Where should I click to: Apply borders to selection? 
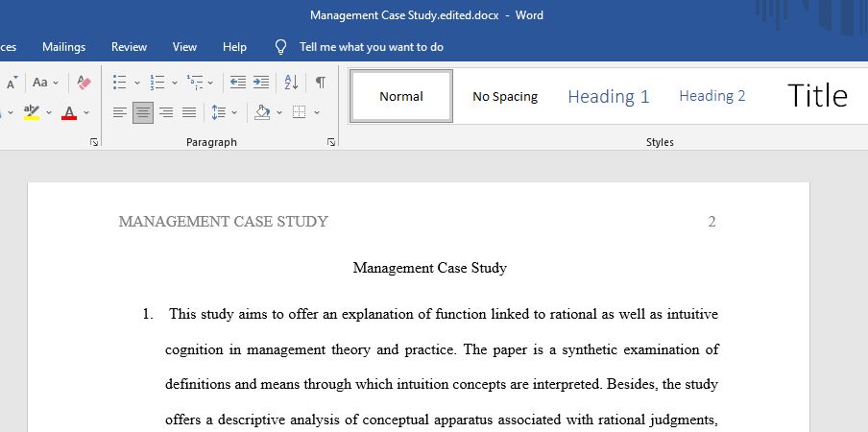(299, 113)
